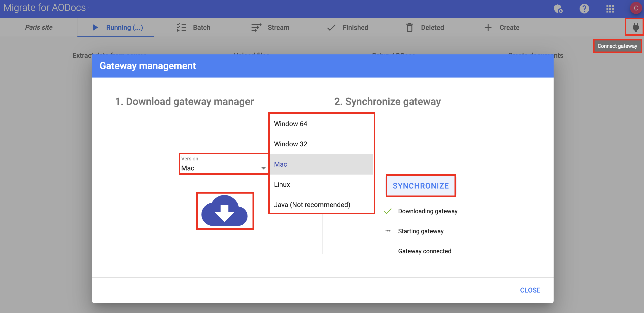Click the Create plus icon

coord(488,27)
